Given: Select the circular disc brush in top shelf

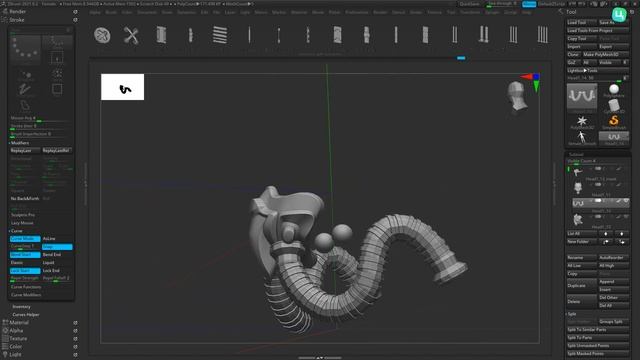Looking at the screenshot, I should tap(102, 35).
